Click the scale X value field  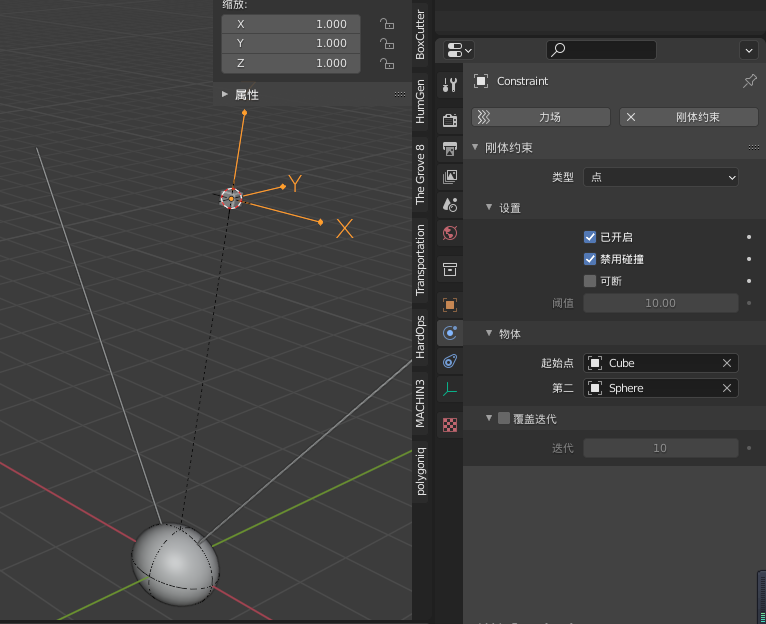click(291, 24)
